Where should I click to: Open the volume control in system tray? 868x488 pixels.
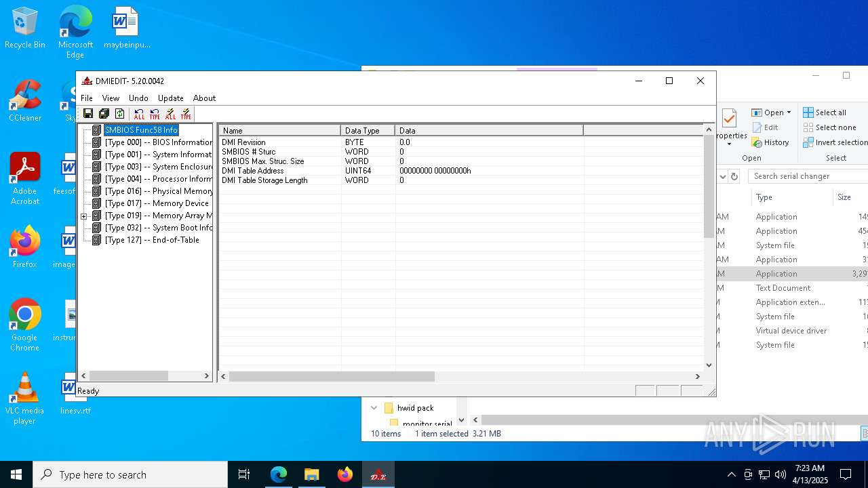[781, 474]
